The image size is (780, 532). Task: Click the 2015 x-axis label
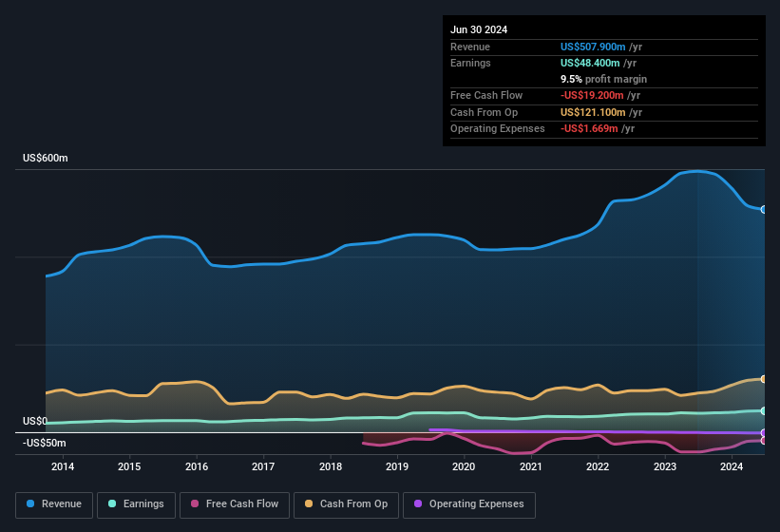[129, 466]
